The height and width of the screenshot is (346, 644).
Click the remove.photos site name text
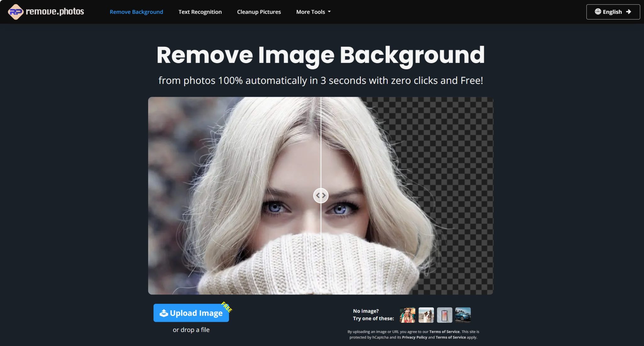[55, 12]
